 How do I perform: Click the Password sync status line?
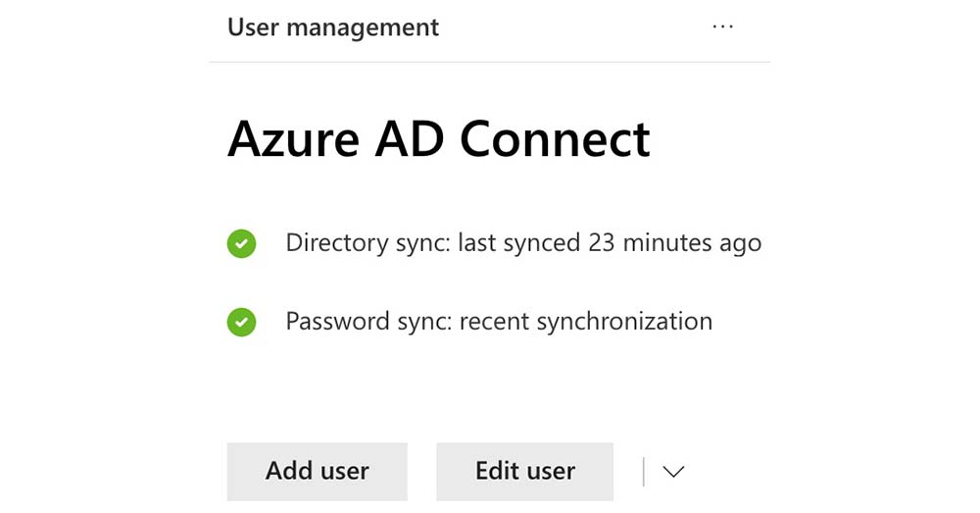click(498, 321)
